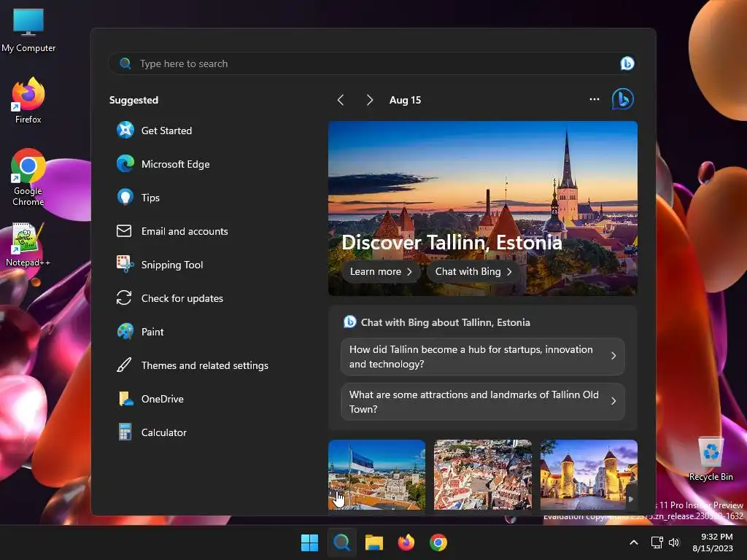Ask about Tallinn Old Town attractions

[x=483, y=402]
